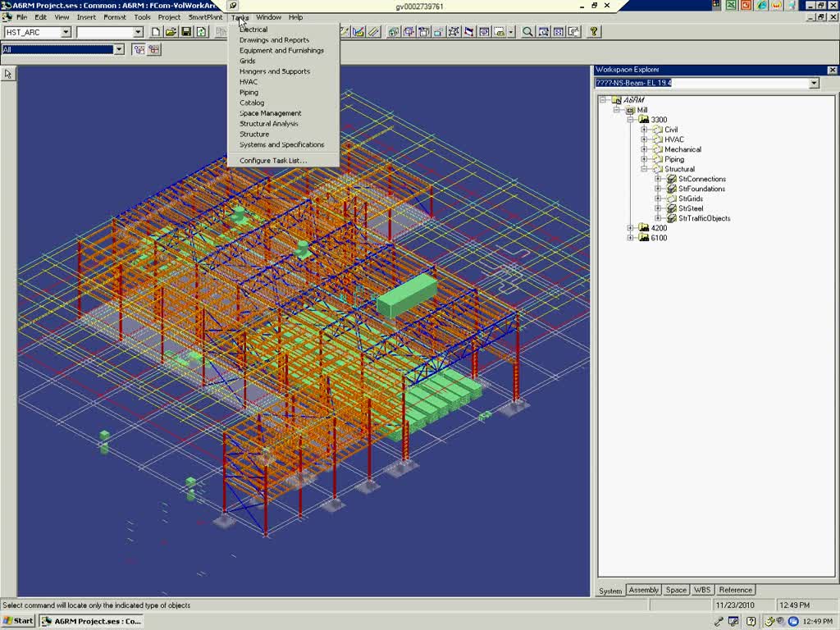
Task: Choose Configure Task List… entry
Action: point(273,160)
